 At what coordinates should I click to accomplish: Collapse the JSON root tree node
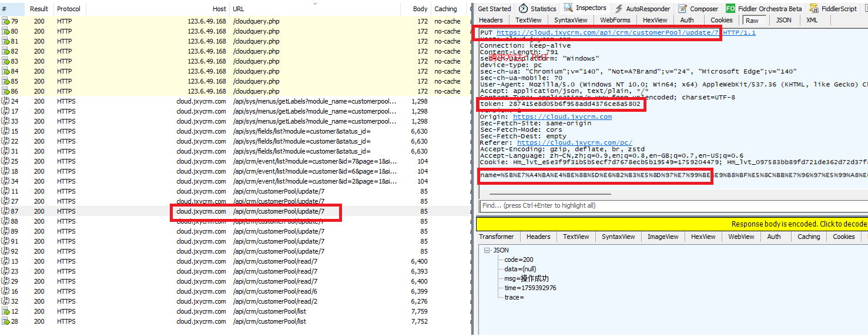(x=488, y=250)
